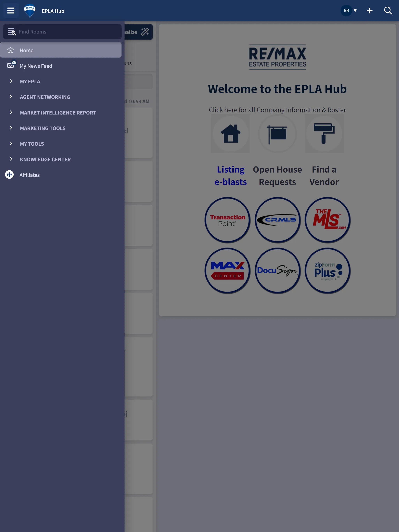Open the MY TOOLS label
Image resolution: width=399 pixels, height=532 pixels.
(x=32, y=144)
